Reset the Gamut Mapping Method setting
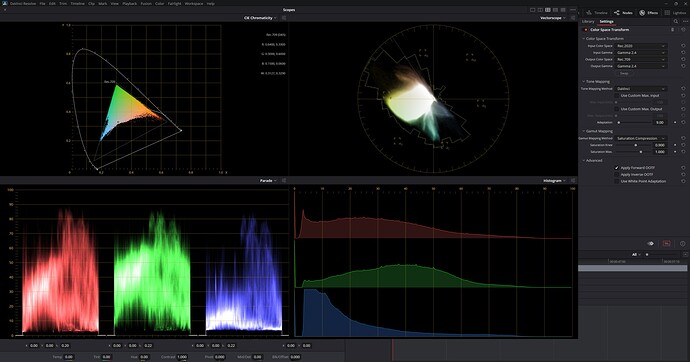The image size is (690, 362). pos(683,138)
